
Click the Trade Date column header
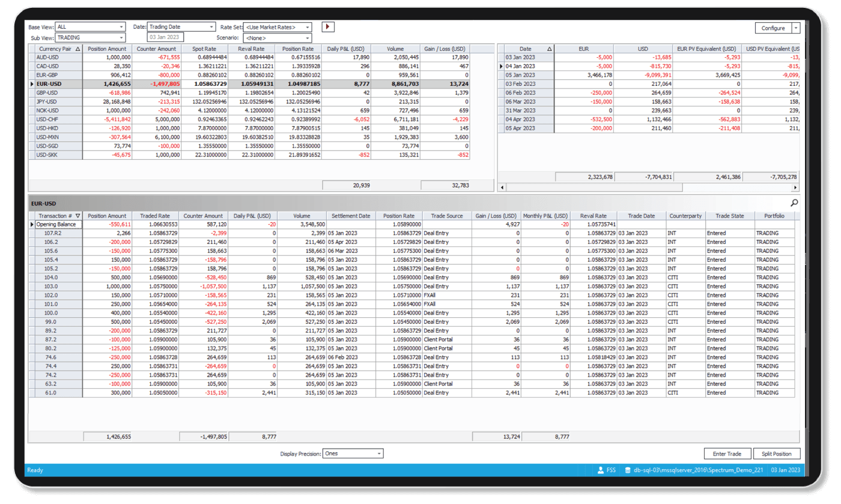(642, 216)
